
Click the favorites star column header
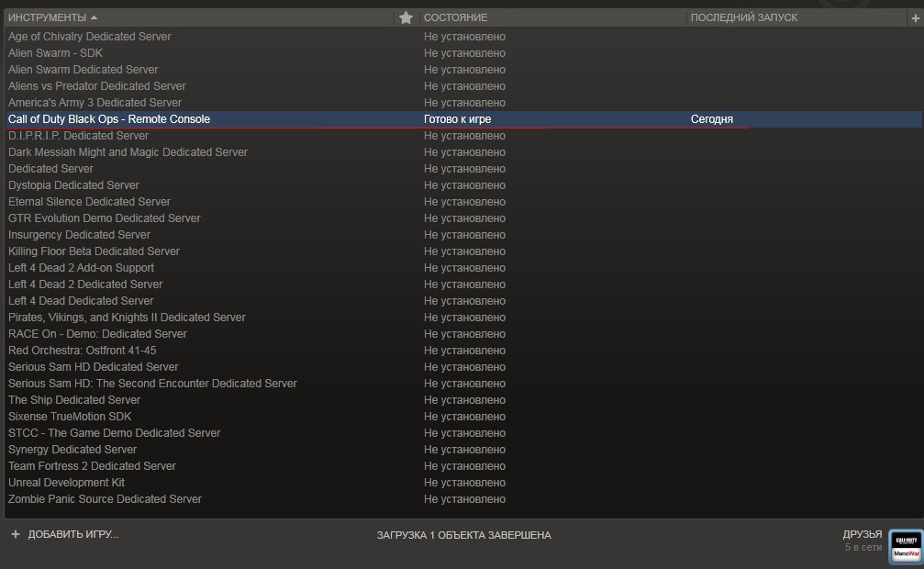[406, 17]
